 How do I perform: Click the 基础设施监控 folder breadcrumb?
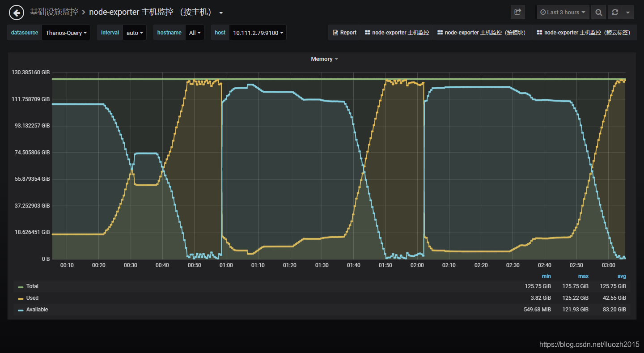coord(54,12)
